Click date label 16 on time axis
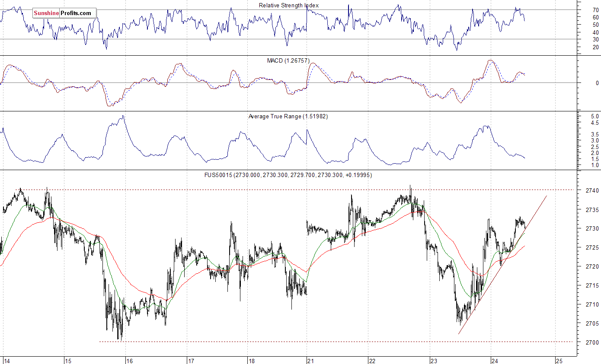 129,361
